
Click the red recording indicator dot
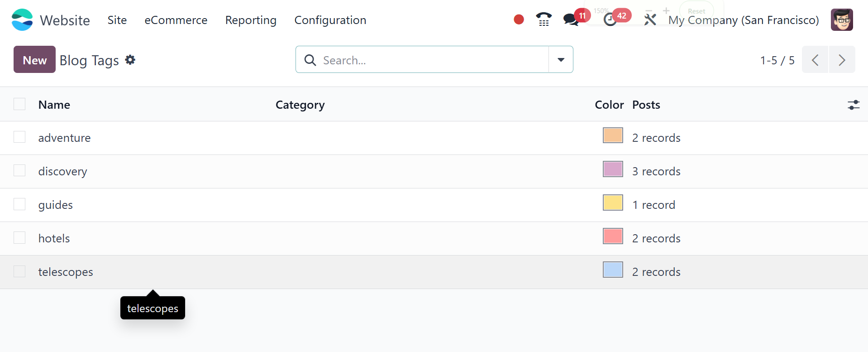tap(519, 19)
